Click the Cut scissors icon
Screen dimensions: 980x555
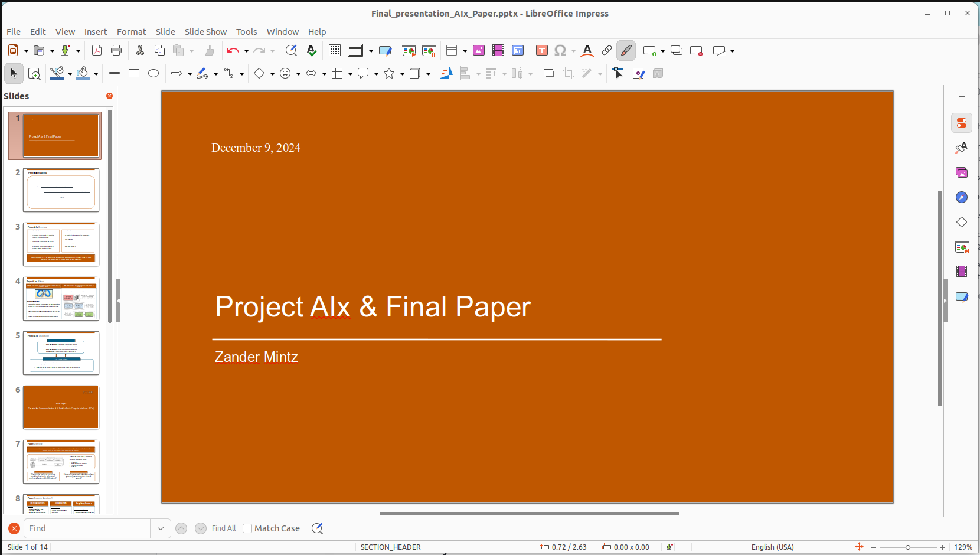click(140, 51)
